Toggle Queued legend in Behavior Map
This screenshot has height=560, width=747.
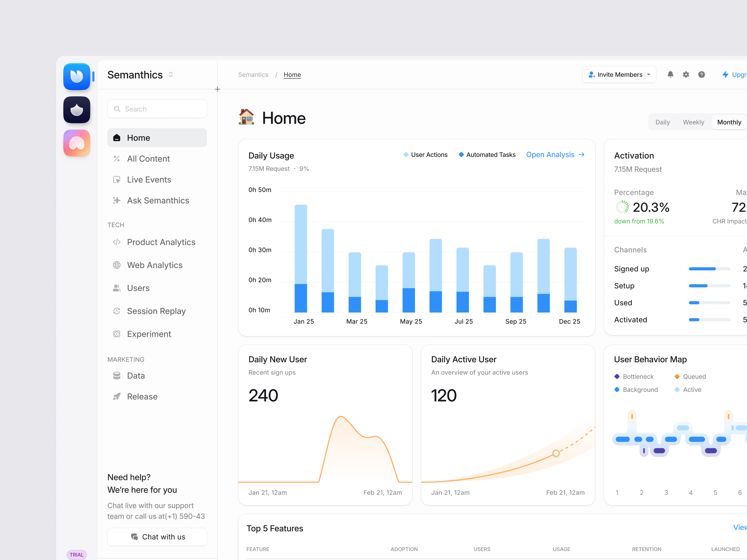tap(690, 376)
